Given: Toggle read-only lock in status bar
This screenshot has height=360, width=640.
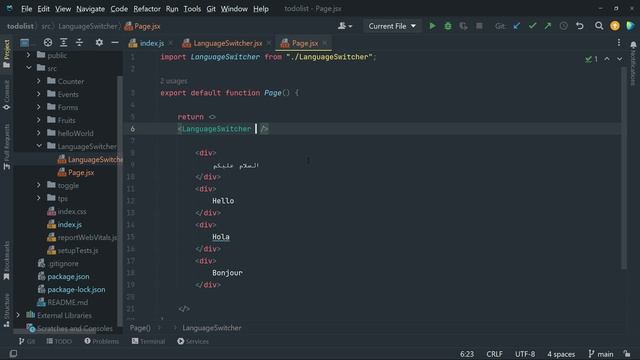Looking at the screenshot, I should coord(627,354).
